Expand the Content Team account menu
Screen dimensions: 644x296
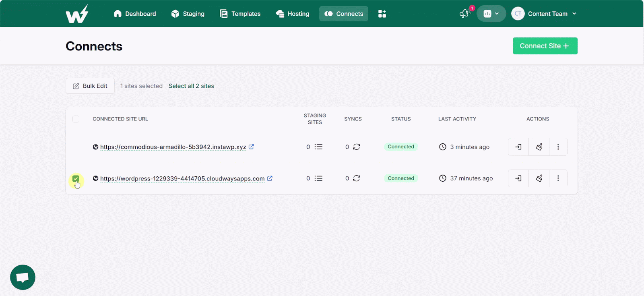pos(552,14)
